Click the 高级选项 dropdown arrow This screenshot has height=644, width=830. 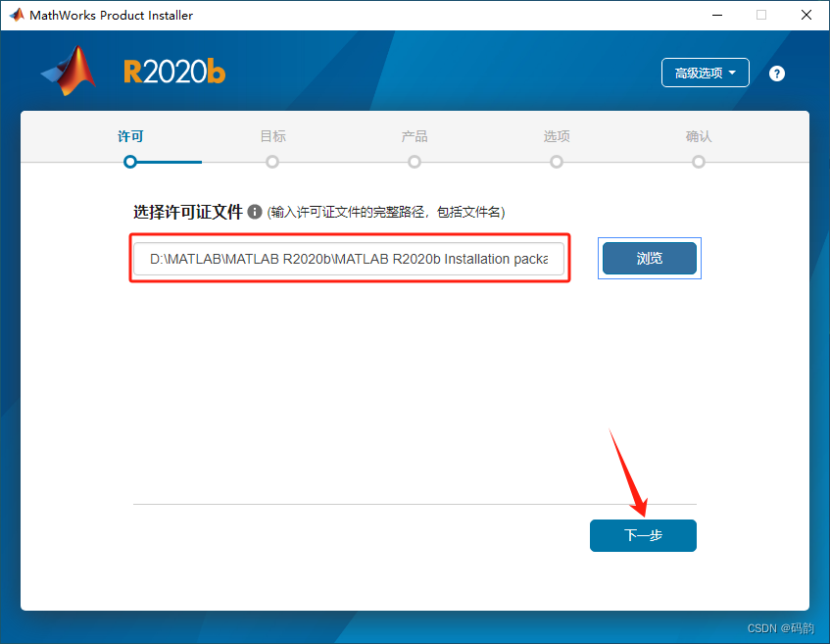pyautogui.click(x=731, y=73)
